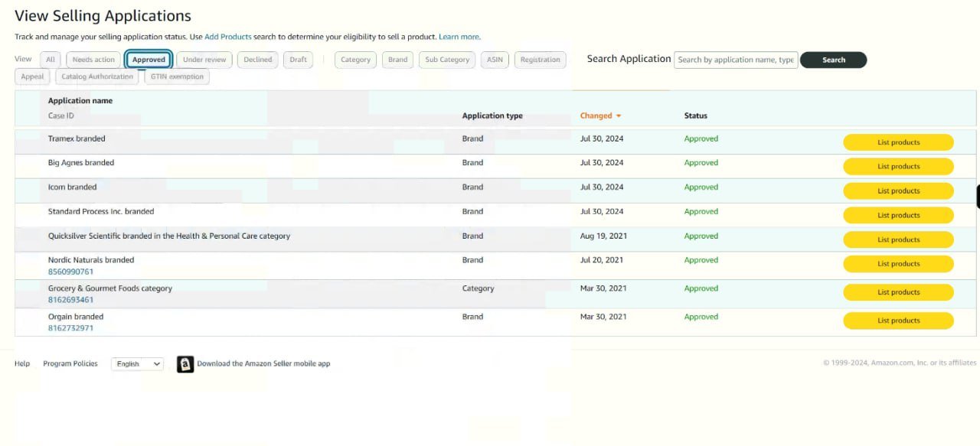This screenshot has width=980, height=446.
Task: Click the View Selling Applications heading
Action: (103, 16)
